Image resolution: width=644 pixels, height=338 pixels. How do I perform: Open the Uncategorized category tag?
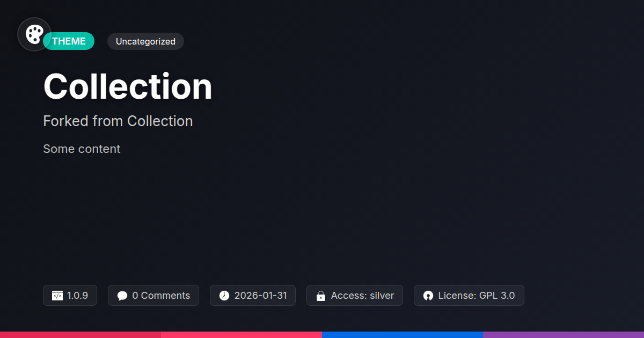[x=145, y=41]
